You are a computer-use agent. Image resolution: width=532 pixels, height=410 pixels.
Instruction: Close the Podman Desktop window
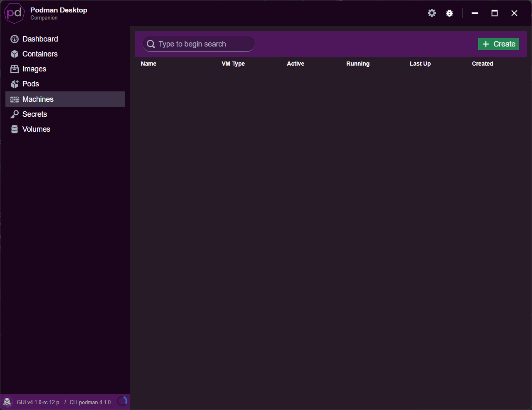coord(514,13)
